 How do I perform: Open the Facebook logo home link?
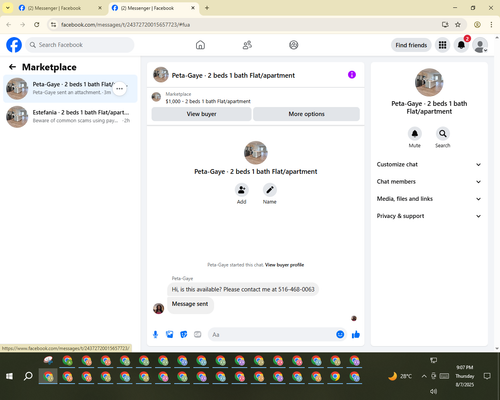point(14,45)
